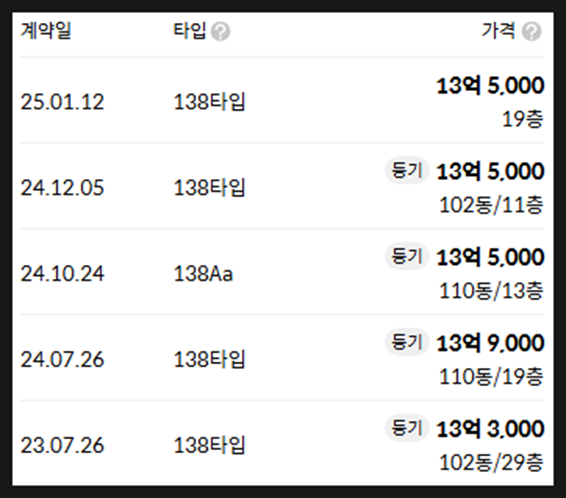
Task: Click the help icon next to 타입
Action: click(220, 31)
